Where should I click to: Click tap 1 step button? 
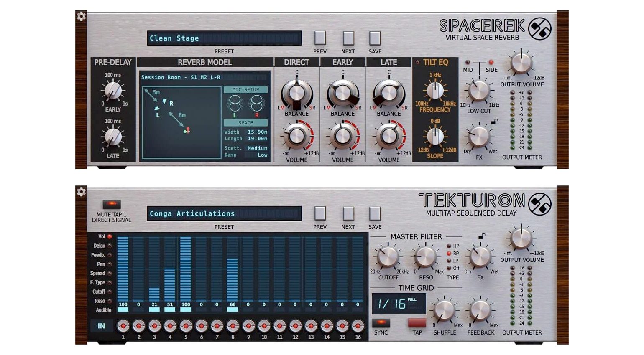pyautogui.click(x=123, y=326)
